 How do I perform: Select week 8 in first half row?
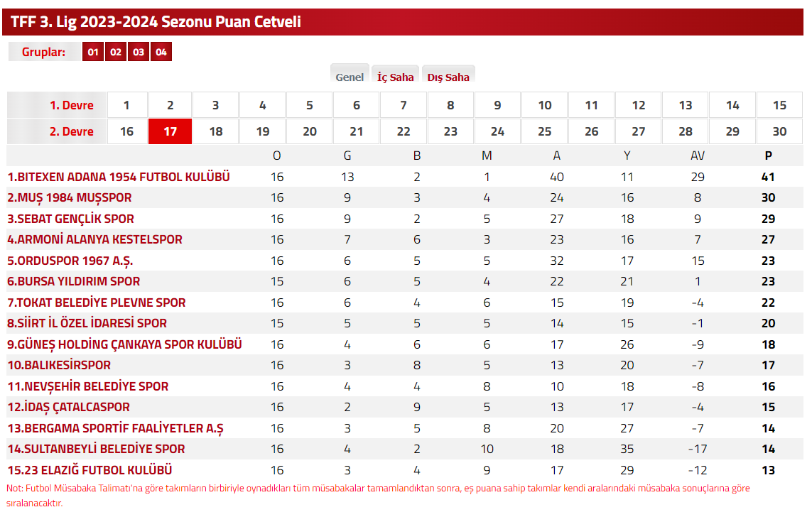coord(450,105)
